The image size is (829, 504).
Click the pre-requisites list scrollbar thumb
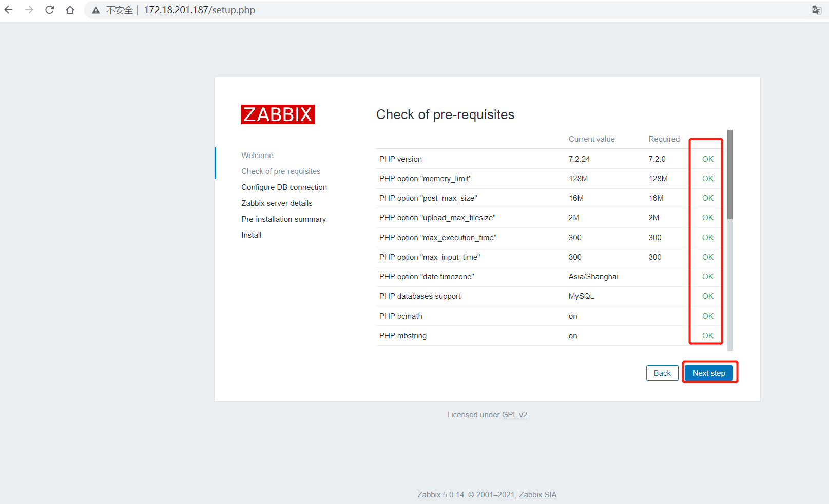coord(730,175)
